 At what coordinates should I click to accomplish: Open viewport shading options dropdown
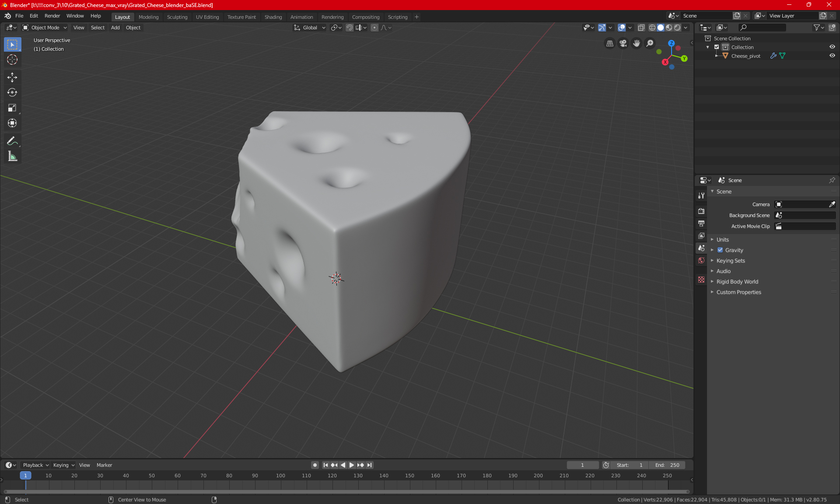(686, 28)
